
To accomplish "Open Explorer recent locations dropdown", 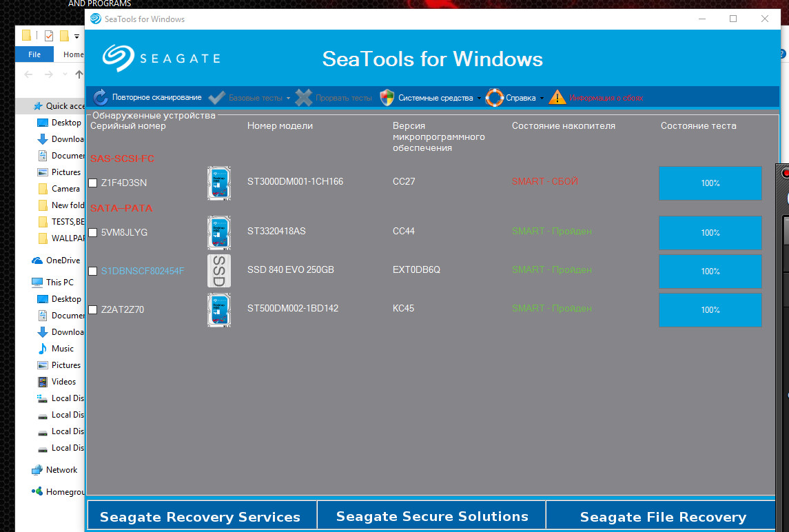I will tap(65, 74).
